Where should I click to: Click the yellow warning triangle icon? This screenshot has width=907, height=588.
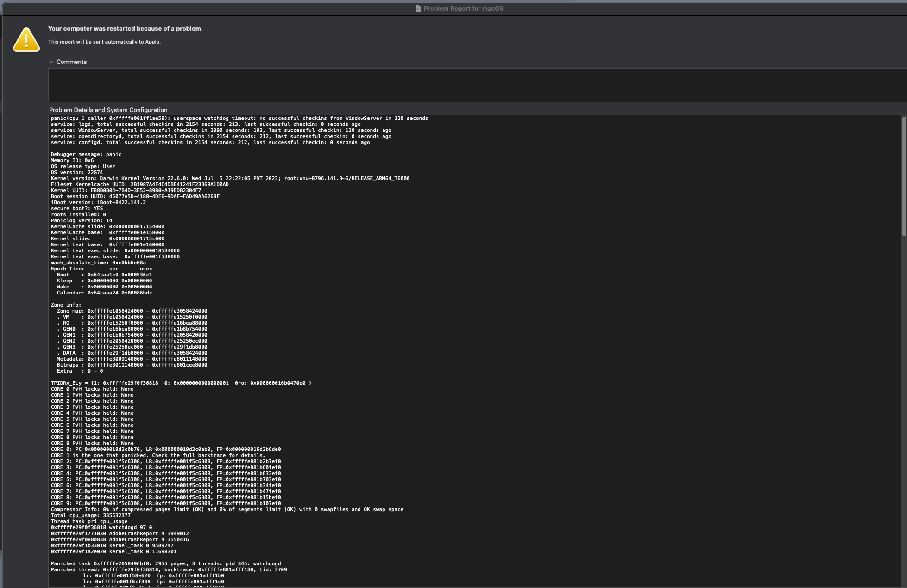[x=26, y=40]
